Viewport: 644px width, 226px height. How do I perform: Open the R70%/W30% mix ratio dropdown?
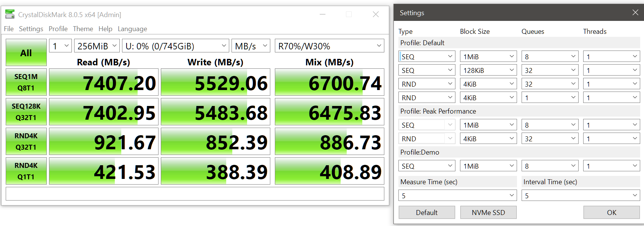(x=329, y=46)
